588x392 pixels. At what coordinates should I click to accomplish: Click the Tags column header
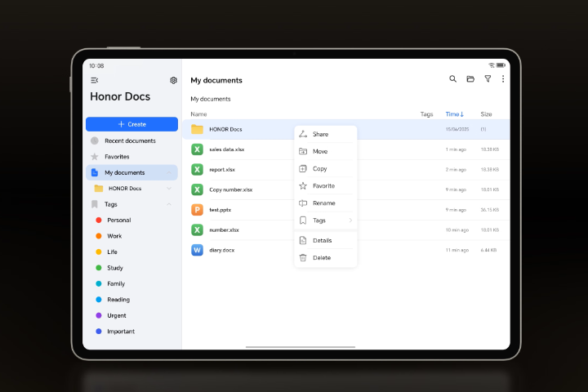pyautogui.click(x=426, y=114)
